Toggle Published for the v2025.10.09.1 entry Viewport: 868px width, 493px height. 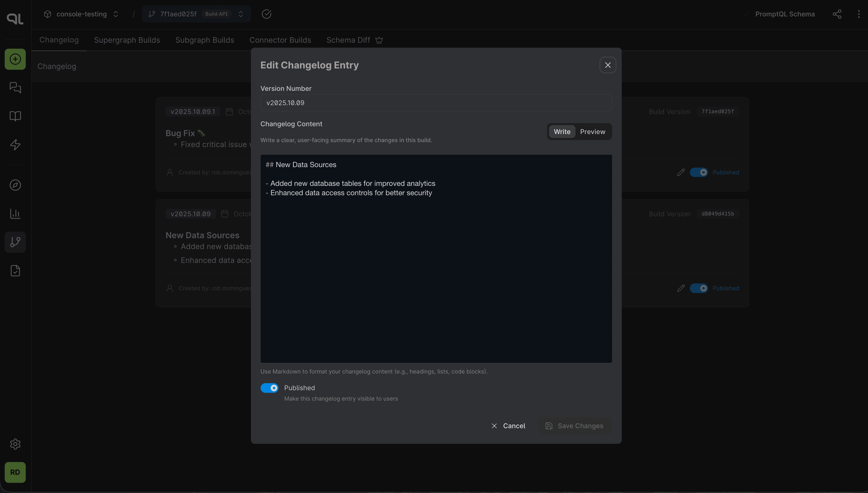pyautogui.click(x=698, y=172)
